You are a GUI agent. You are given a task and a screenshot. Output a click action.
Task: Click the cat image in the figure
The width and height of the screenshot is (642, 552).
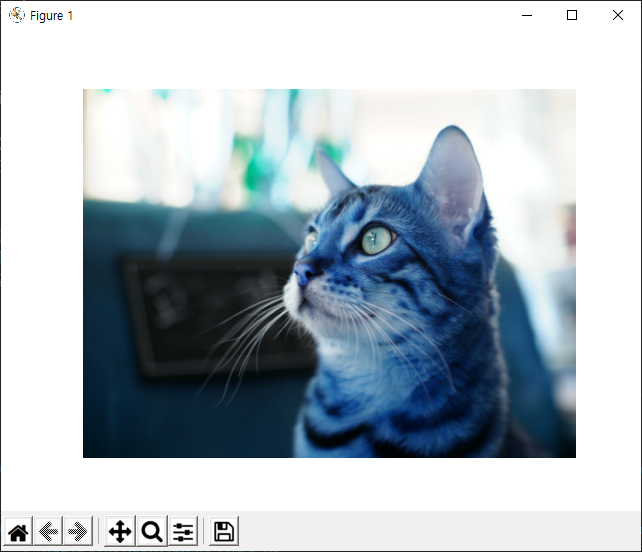(329, 273)
